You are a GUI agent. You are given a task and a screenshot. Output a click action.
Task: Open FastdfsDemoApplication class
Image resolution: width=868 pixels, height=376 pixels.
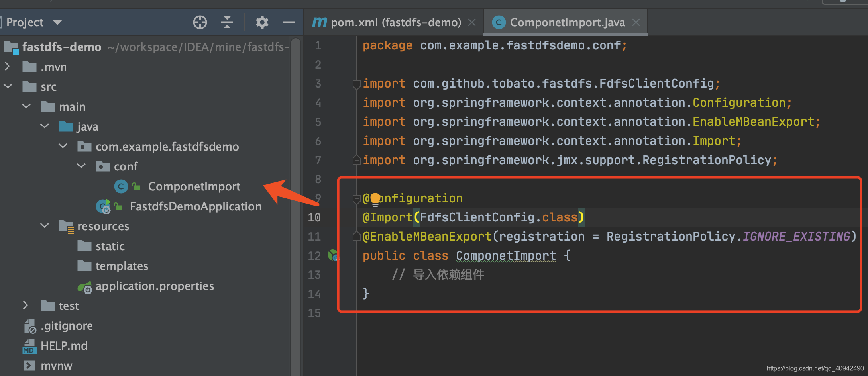[196, 206]
